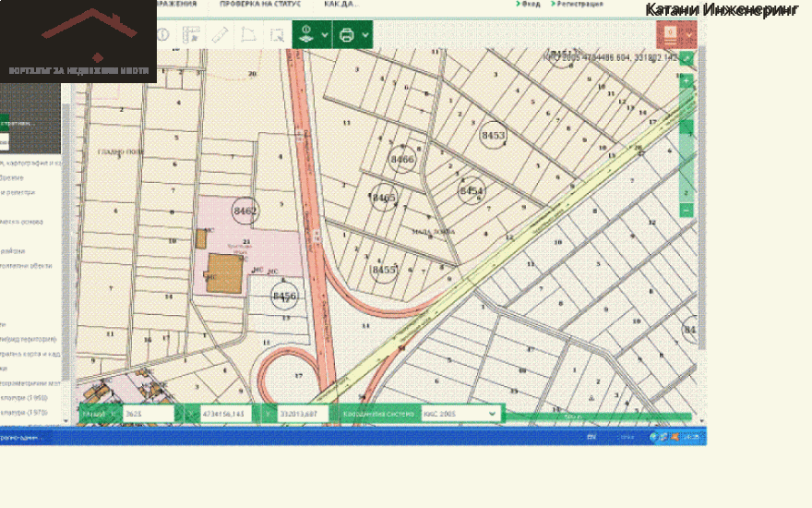The width and height of the screenshot is (812, 508).
Task: Open the dropdown beside the location icon
Action: click(325, 35)
